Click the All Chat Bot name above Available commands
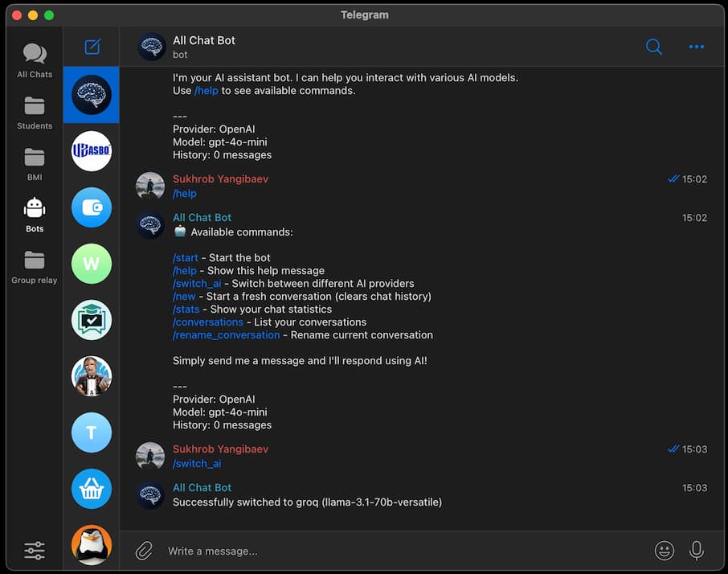This screenshot has height=574, width=728. coord(202,217)
